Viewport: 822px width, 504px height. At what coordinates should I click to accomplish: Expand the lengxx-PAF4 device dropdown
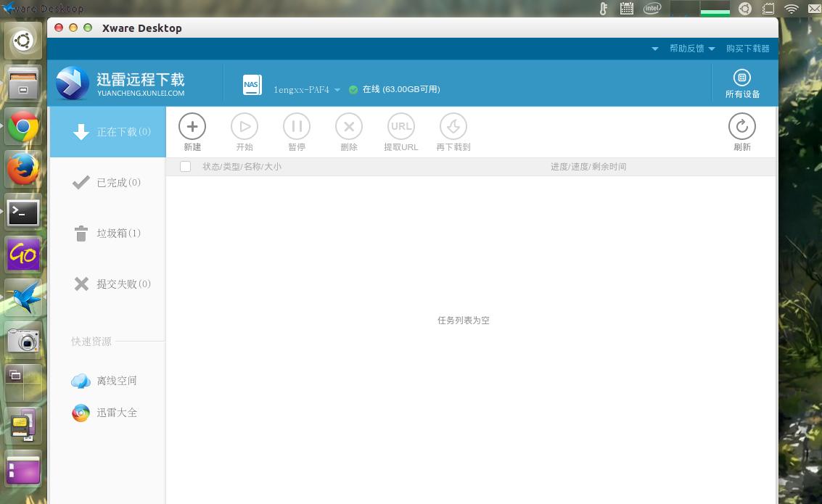click(337, 90)
